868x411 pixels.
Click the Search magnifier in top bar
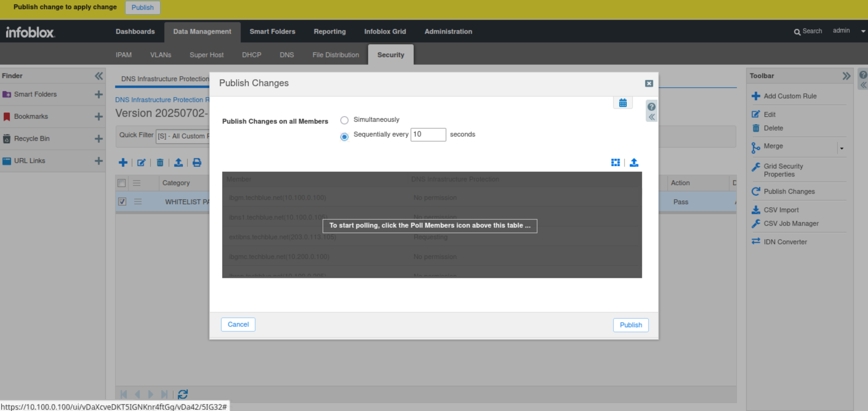pyautogui.click(x=797, y=32)
